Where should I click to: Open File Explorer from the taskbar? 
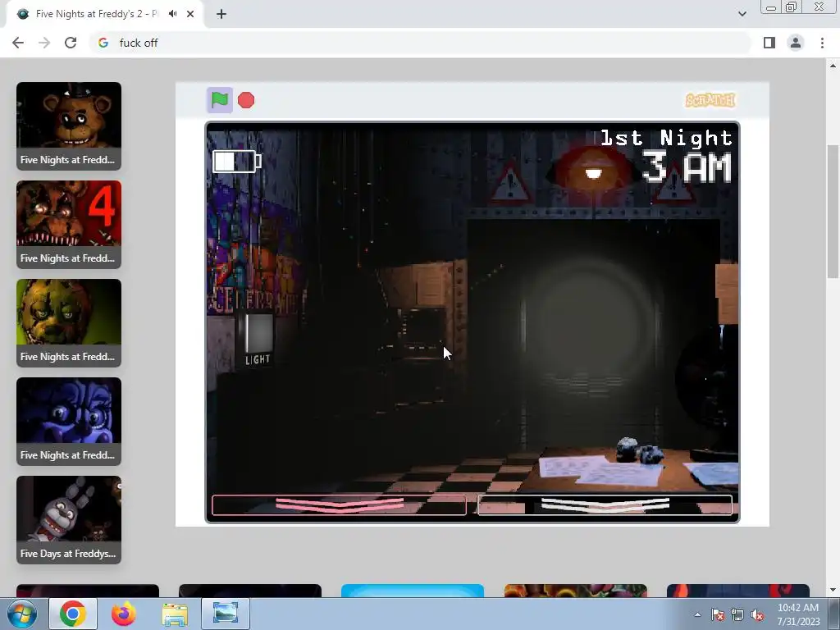tap(175, 614)
